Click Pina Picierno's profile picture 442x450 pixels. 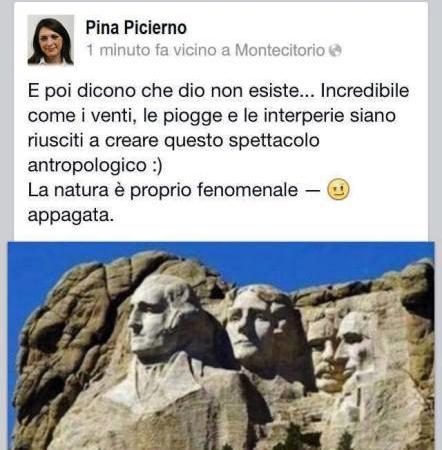pos(51,40)
